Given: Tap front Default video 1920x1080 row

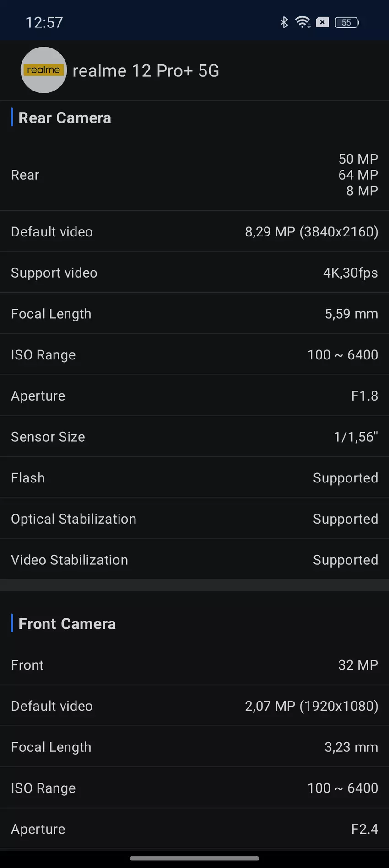Looking at the screenshot, I should (x=194, y=706).
